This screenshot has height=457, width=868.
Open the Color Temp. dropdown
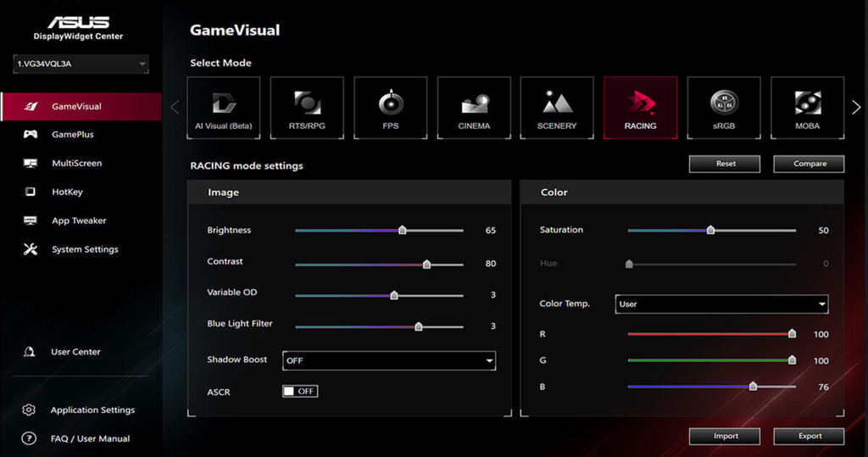722,304
